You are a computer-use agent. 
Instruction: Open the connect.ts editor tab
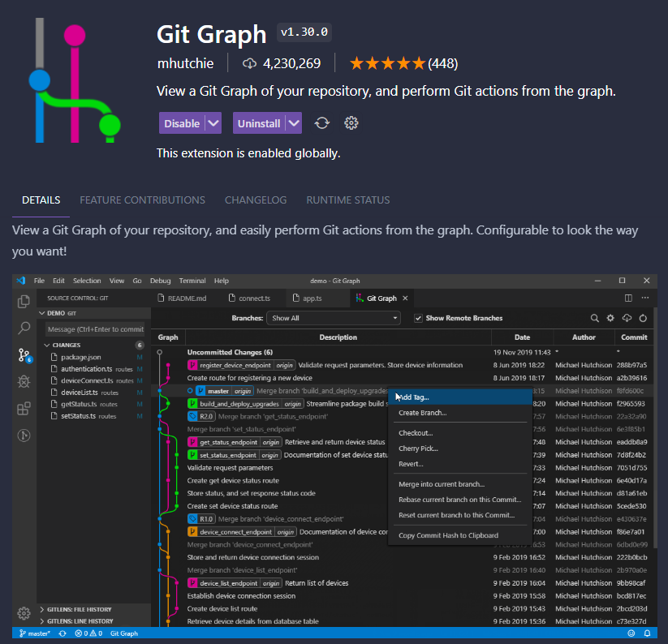pos(250,298)
